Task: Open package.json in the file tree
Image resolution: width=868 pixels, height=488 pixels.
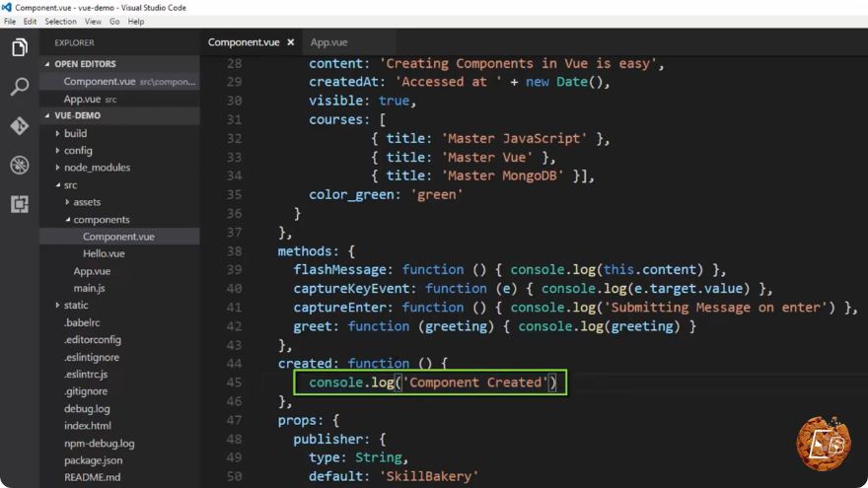Action: pos(93,459)
